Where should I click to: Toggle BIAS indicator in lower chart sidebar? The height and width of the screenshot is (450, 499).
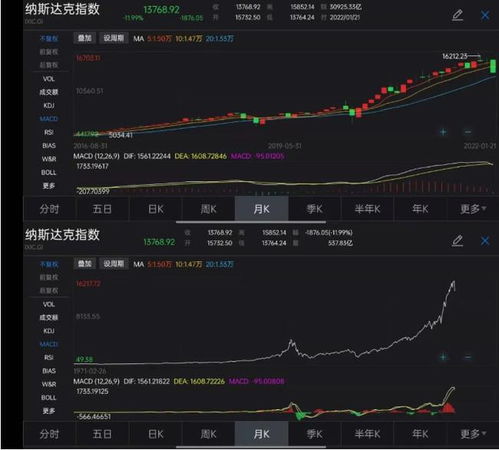[x=49, y=371]
